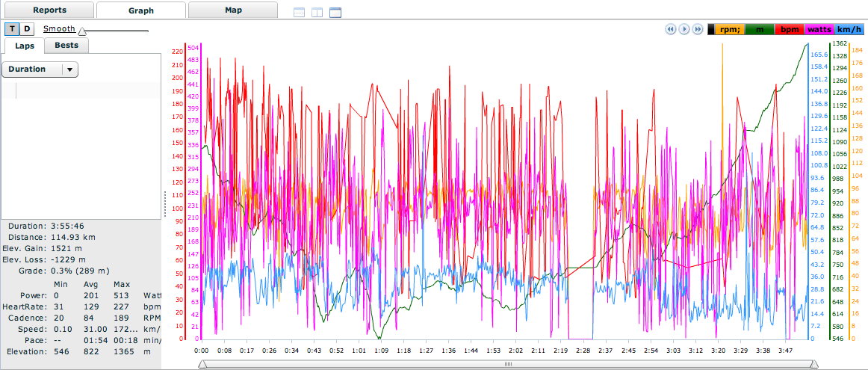Switch to the Map tab
Image resolution: width=868 pixels, height=370 pixels.
pyautogui.click(x=232, y=10)
